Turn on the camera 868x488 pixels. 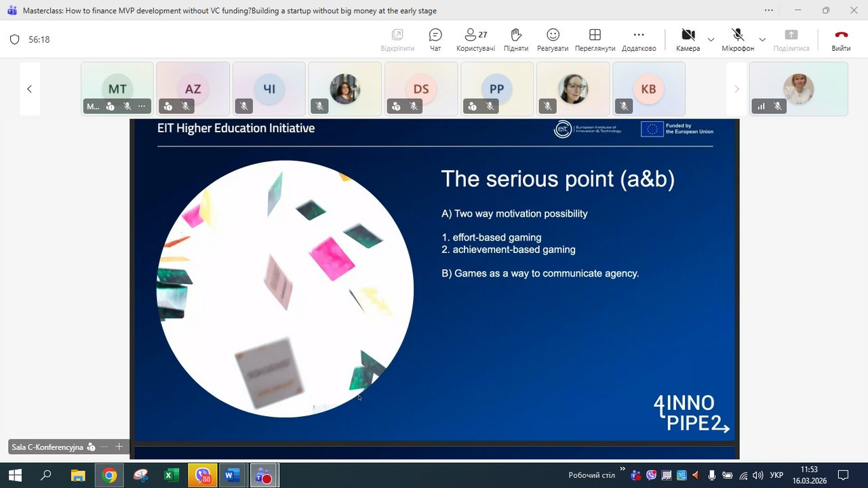[688, 35]
